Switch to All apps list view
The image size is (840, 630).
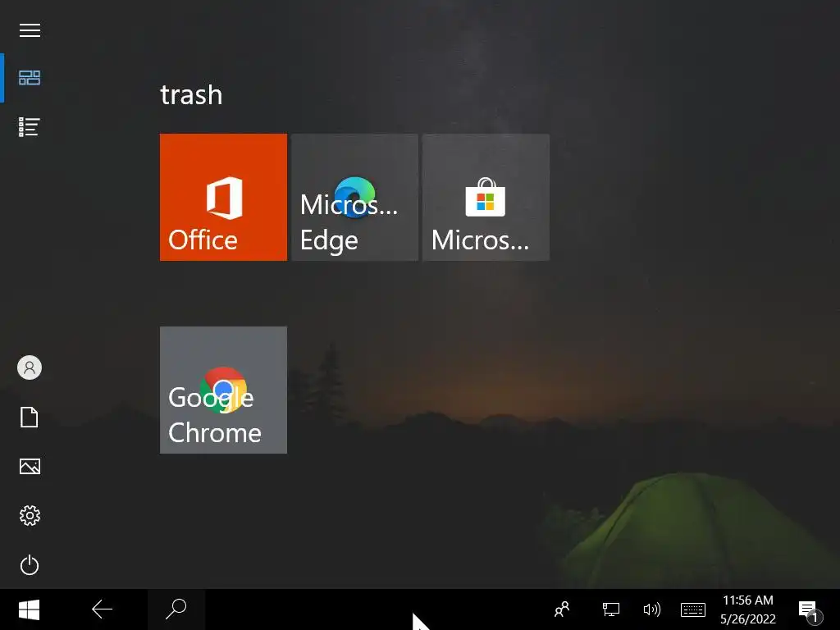click(x=30, y=127)
